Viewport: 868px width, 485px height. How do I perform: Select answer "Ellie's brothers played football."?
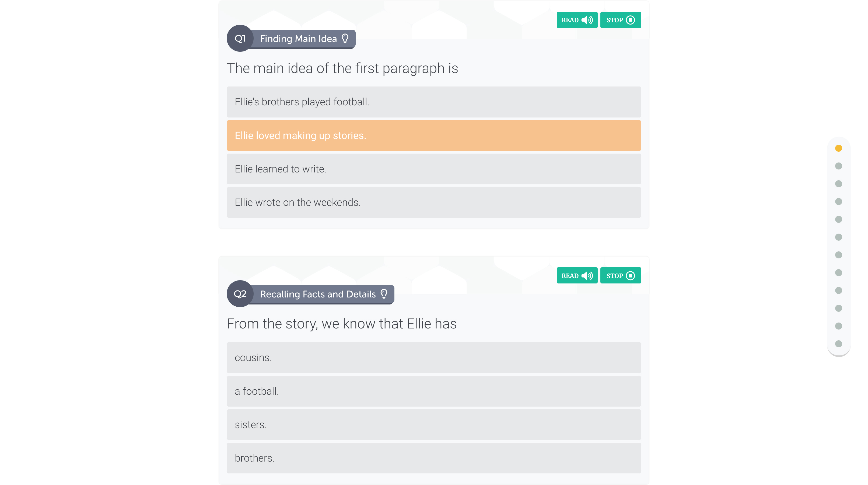point(434,102)
